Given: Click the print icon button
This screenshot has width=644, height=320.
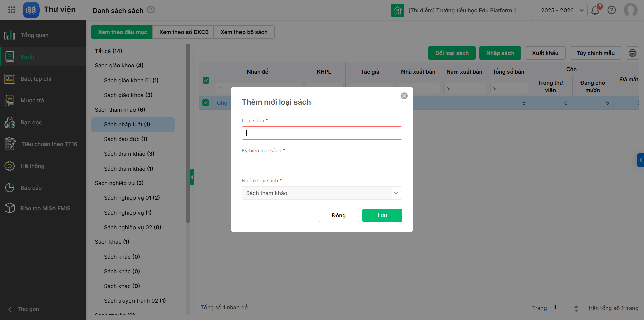Looking at the screenshot, I should (632, 53).
